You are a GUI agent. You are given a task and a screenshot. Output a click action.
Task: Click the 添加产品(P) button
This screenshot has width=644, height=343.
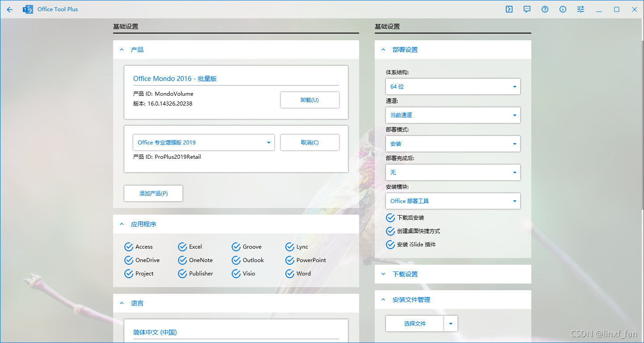pyautogui.click(x=153, y=194)
